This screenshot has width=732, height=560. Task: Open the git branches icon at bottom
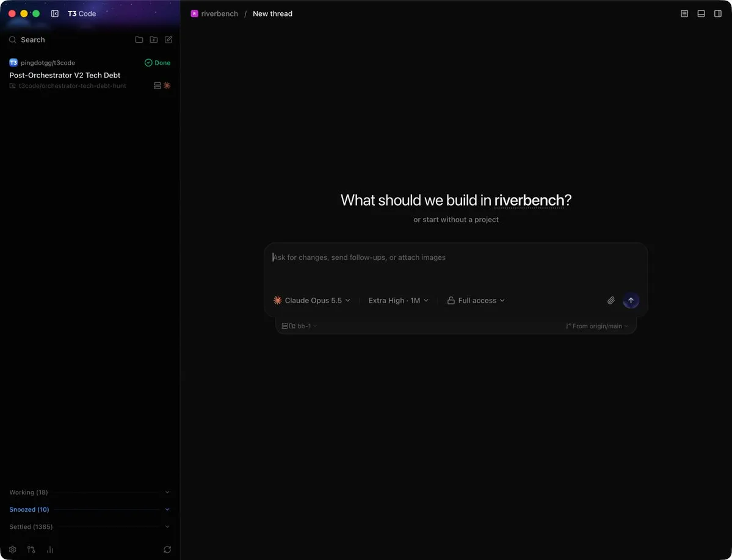pos(31,550)
